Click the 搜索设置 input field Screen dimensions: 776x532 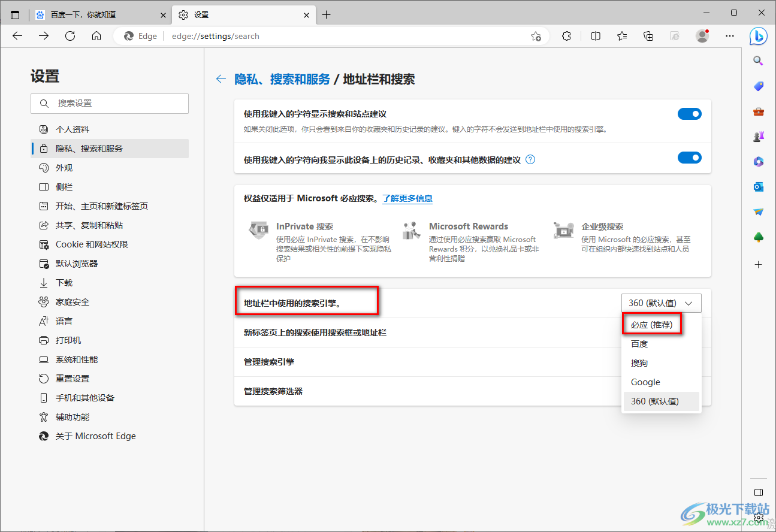click(110, 103)
